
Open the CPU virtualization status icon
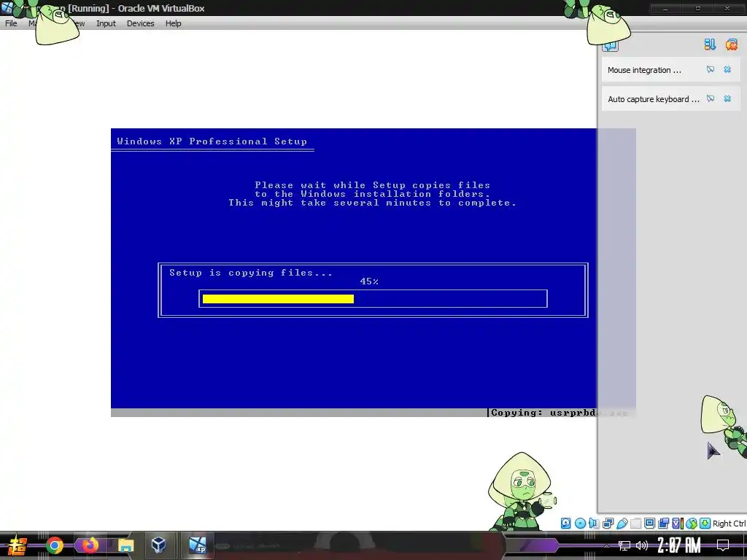678,524
